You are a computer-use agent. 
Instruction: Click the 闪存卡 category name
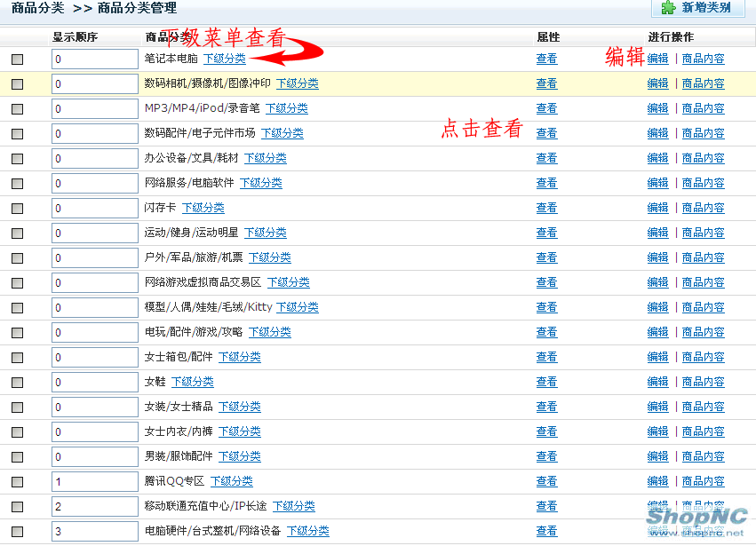pos(160,208)
